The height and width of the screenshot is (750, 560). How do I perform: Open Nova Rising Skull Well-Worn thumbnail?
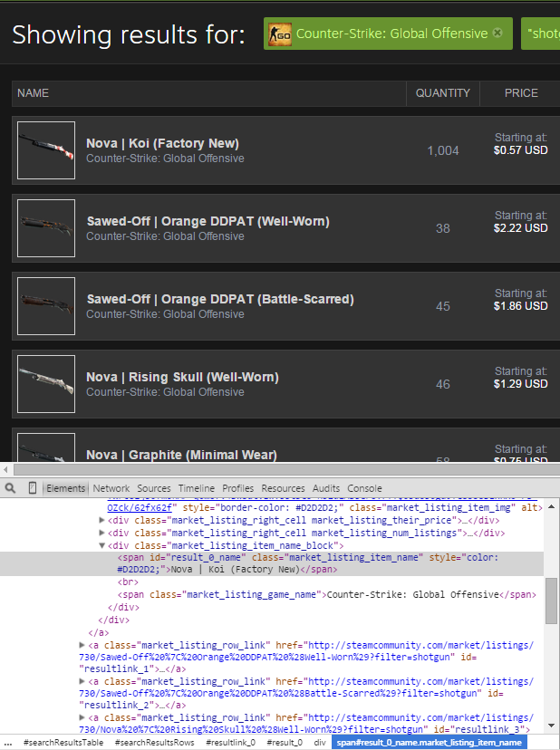[46, 384]
